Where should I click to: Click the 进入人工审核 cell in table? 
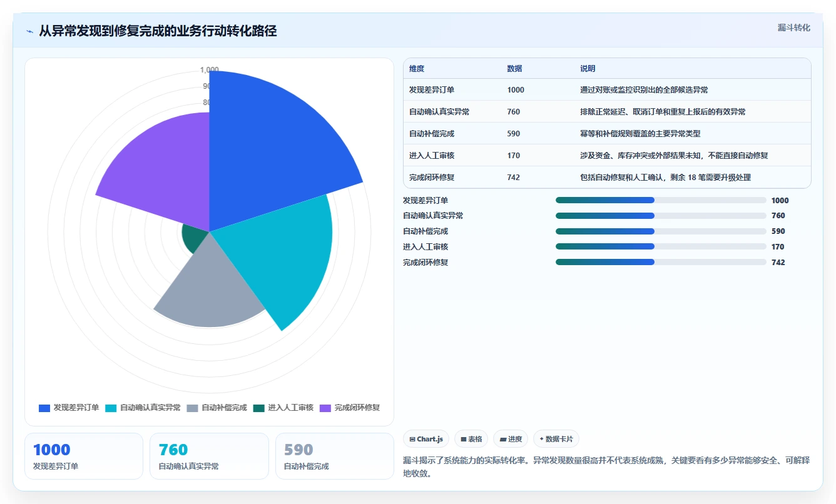coord(432,156)
